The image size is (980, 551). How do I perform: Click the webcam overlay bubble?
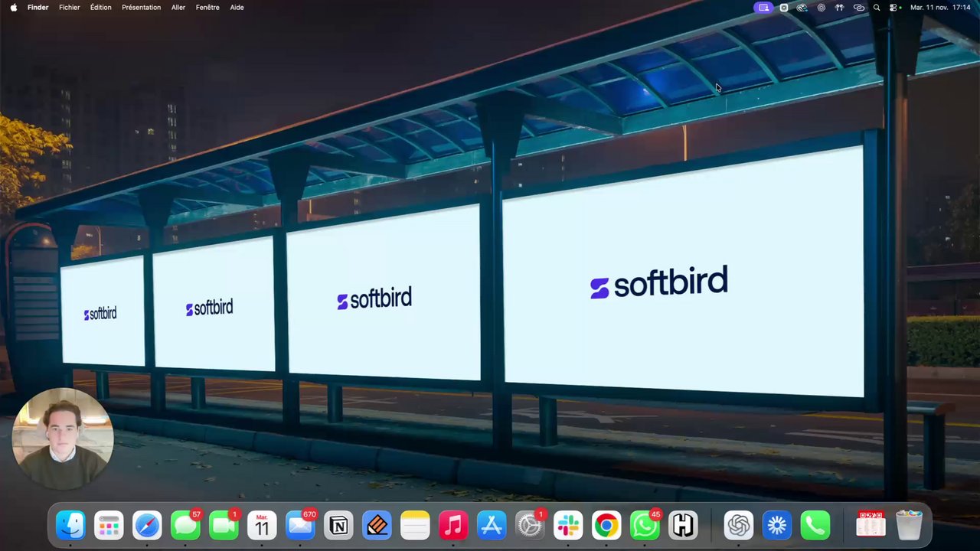click(63, 439)
